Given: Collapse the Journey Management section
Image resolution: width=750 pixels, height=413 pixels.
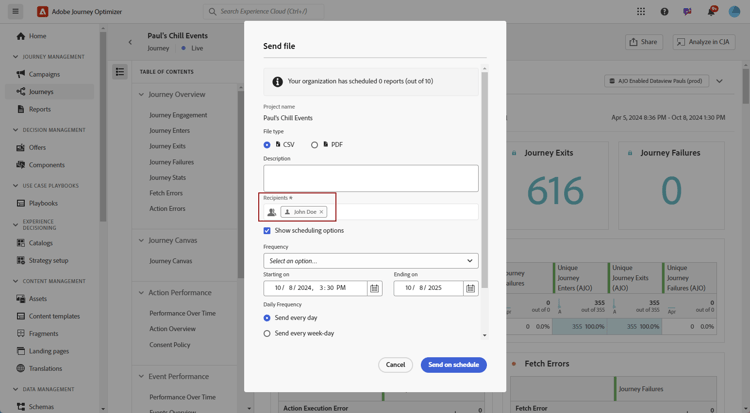Looking at the screenshot, I should pos(15,56).
